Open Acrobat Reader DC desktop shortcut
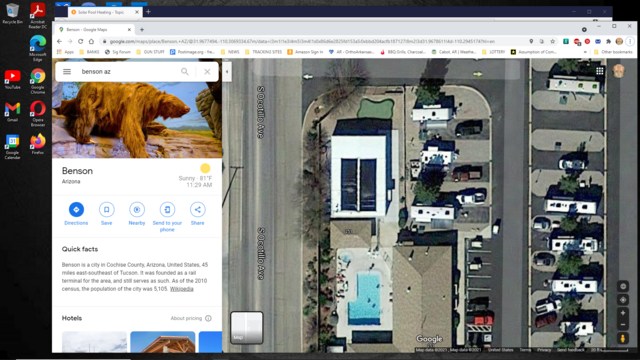The height and width of the screenshot is (360, 640). [x=38, y=16]
